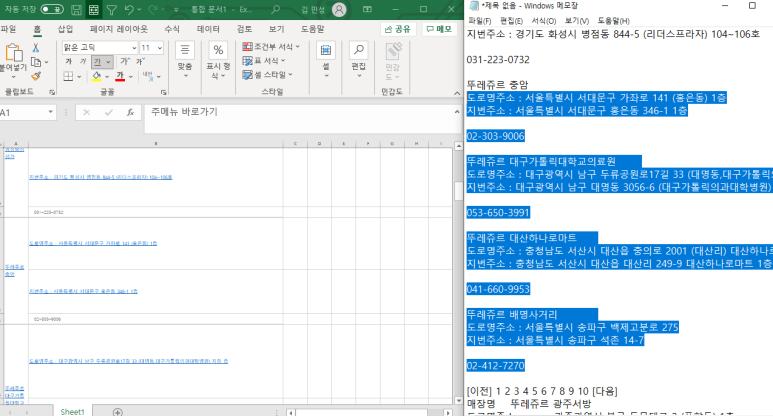Click the Cut scissors icon
This screenshot has height=416, width=773.
pos(35,48)
